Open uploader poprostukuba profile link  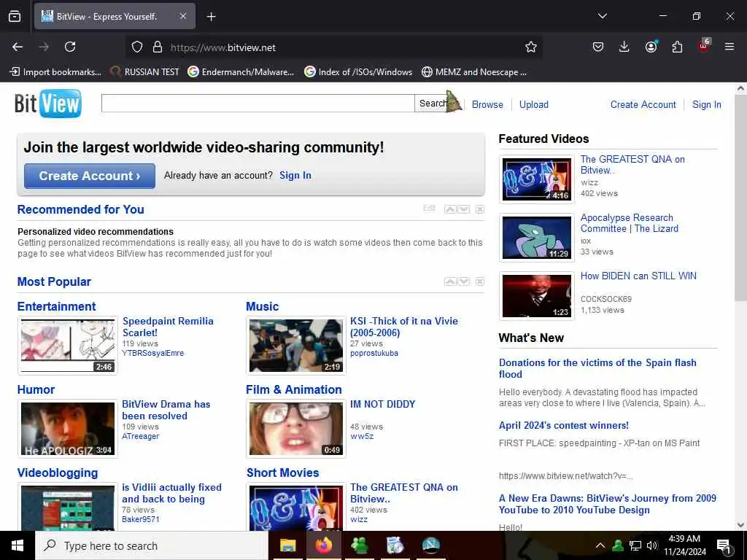pyautogui.click(x=374, y=353)
